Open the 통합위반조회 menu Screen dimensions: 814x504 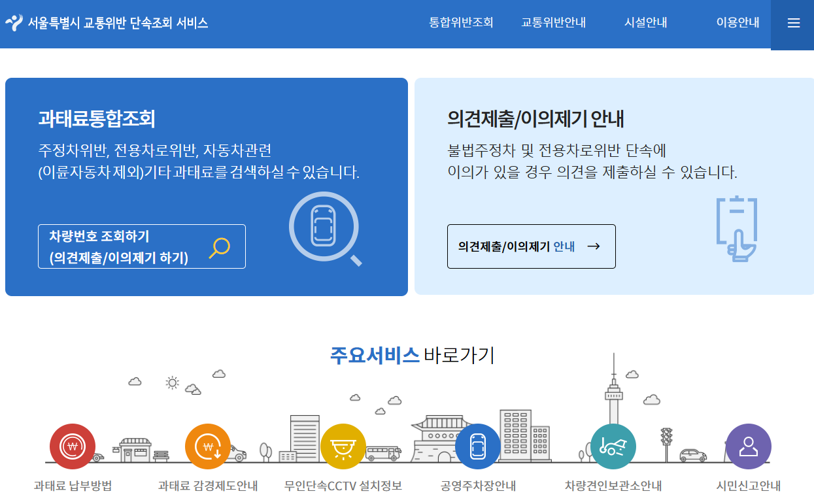[x=462, y=22]
